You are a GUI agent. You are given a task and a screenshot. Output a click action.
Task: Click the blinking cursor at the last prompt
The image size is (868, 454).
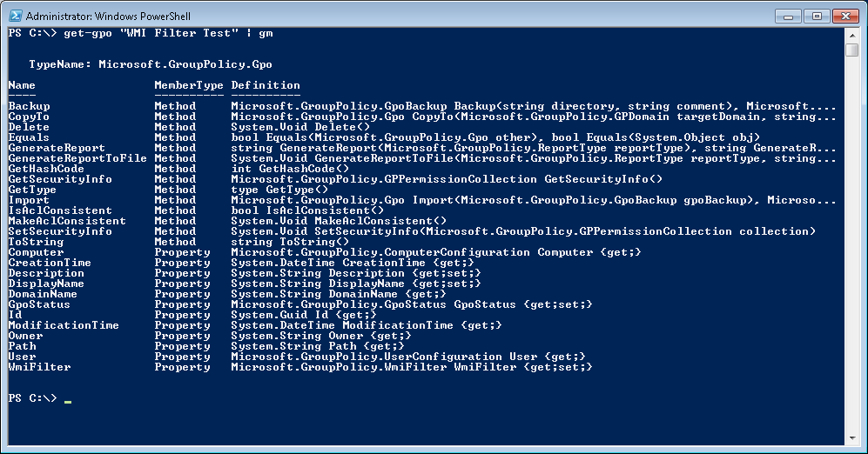[68, 401]
